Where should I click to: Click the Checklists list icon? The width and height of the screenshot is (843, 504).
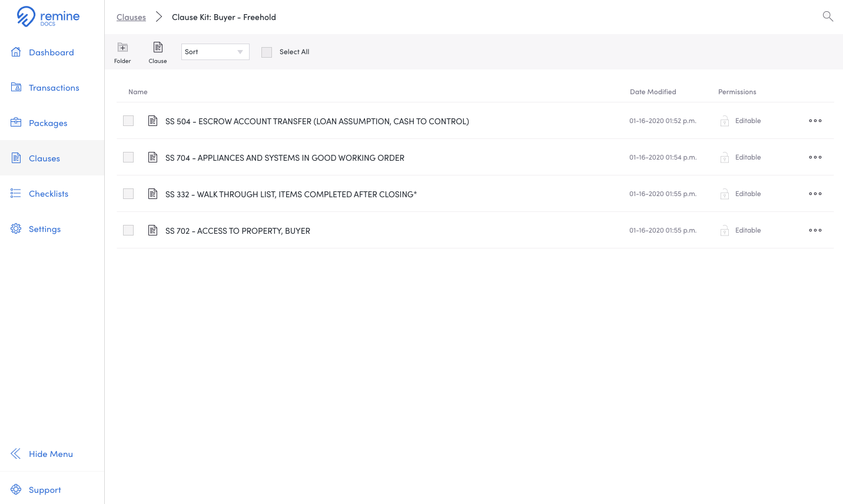16,193
